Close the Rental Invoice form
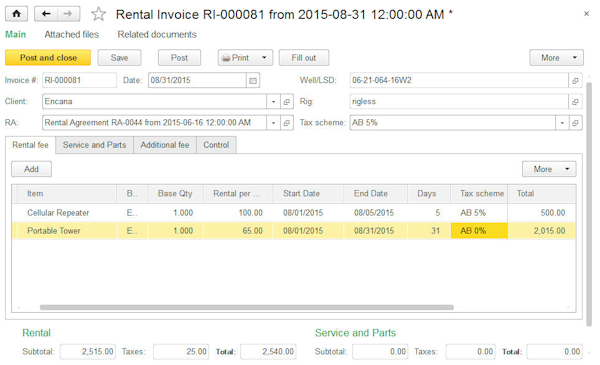Viewport: 600px width, 365px height. click(x=586, y=14)
